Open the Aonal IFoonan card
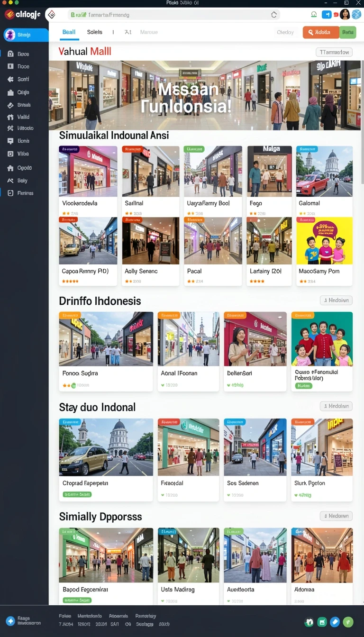This screenshot has width=364, height=637. tap(189, 351)
